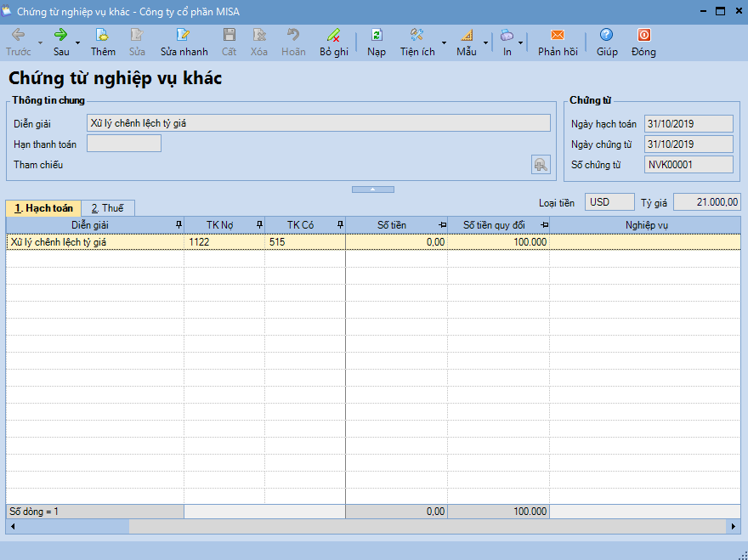Click the Số chứng từ field NVK00001

688,165
